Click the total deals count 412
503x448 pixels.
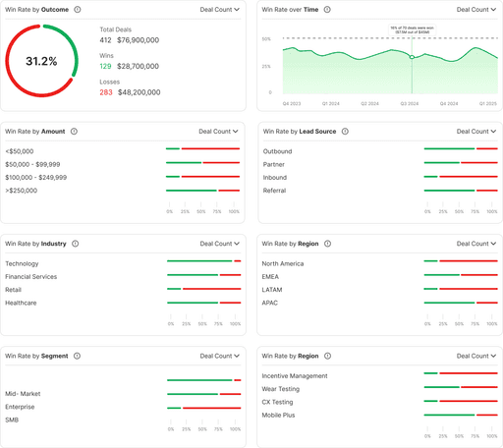tap(105, 40)
